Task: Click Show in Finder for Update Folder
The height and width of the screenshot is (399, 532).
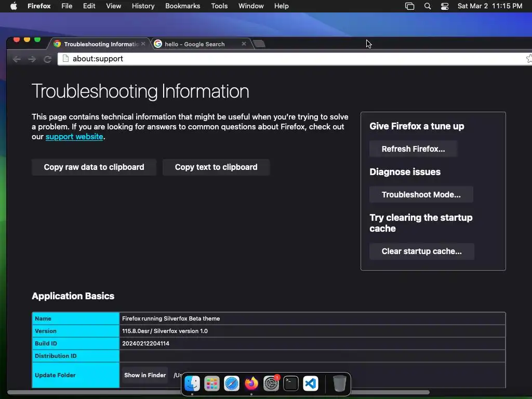Action: [x=145, y=375]
